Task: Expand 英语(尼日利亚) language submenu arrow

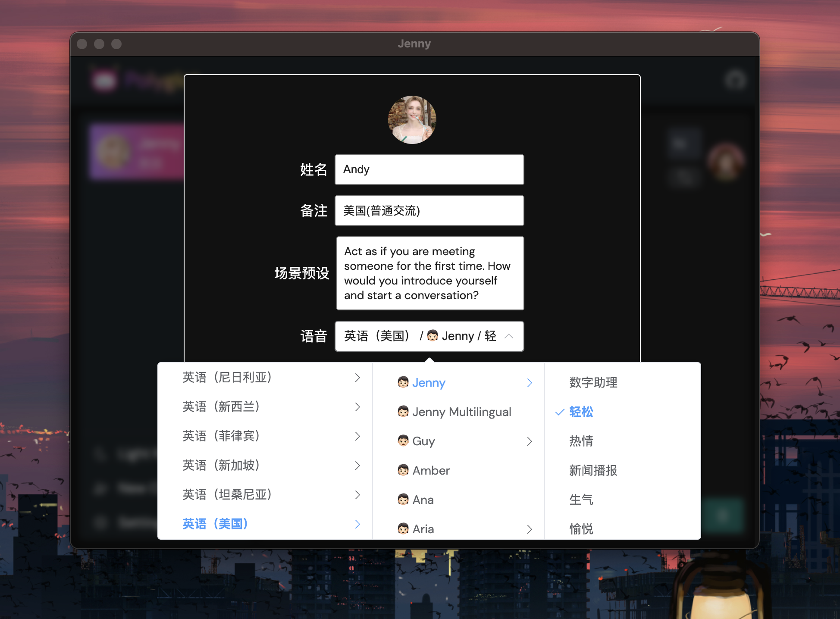Action: tap(357, 378)
